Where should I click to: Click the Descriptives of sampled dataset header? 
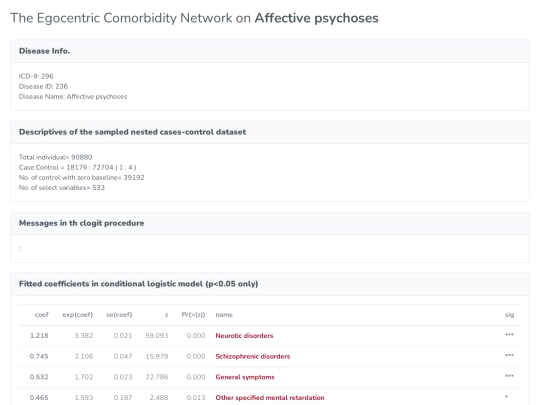[x=270, y=132]
